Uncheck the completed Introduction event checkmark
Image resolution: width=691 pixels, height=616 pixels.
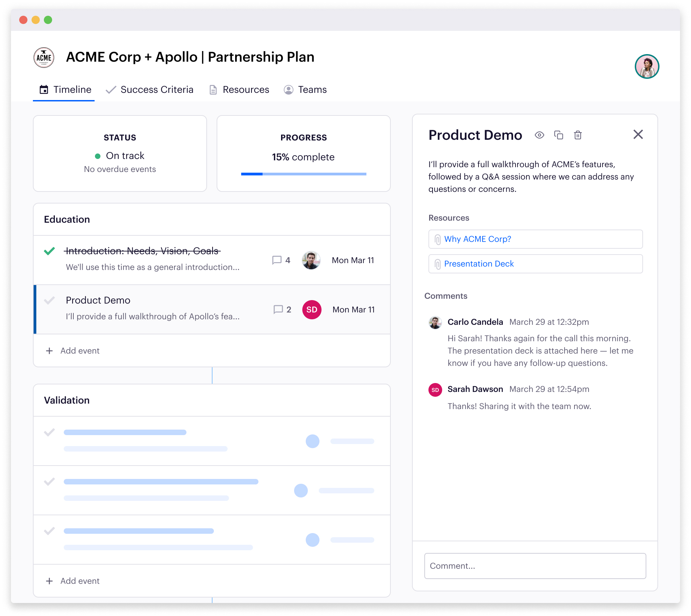point(49,251)
